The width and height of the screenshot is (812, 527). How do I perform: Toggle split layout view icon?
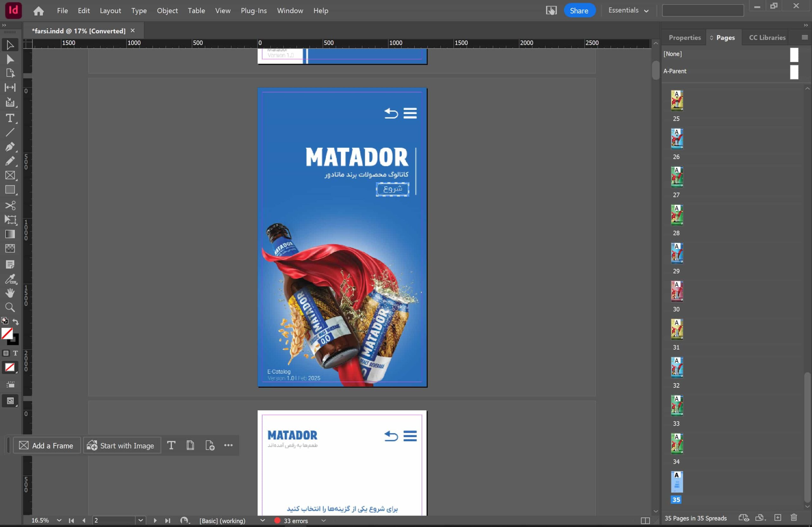coord(645,521)
